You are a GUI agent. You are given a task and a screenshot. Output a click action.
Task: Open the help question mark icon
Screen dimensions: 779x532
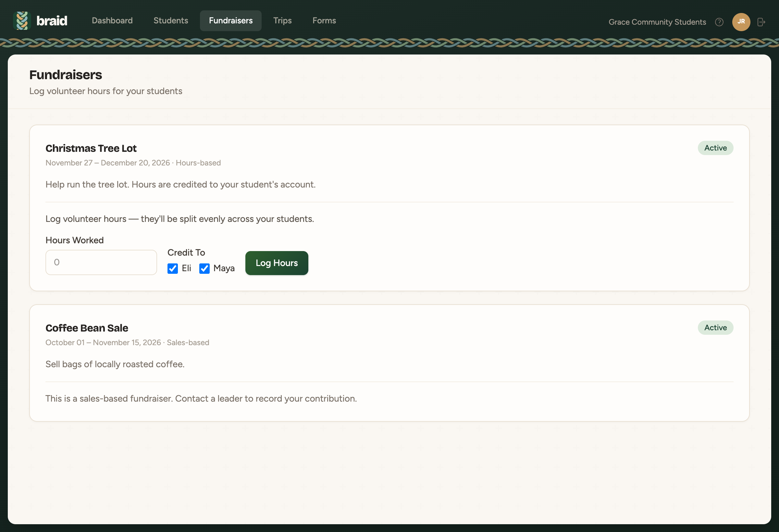719,22
